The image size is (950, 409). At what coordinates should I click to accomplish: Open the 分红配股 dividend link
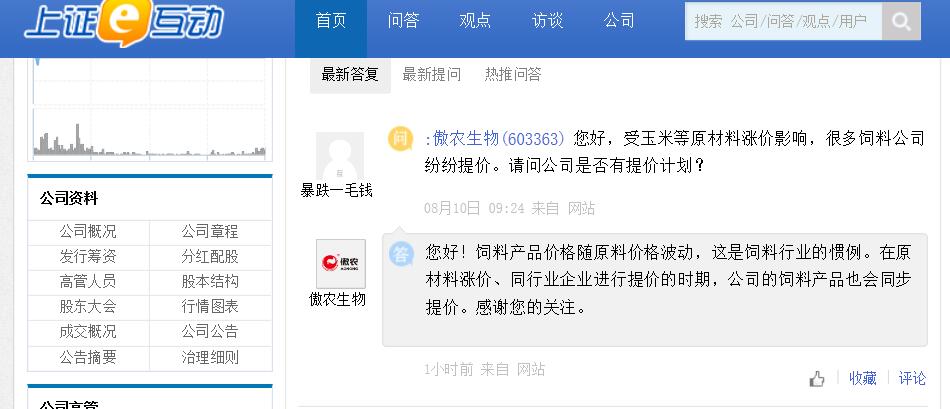(210, 257)
